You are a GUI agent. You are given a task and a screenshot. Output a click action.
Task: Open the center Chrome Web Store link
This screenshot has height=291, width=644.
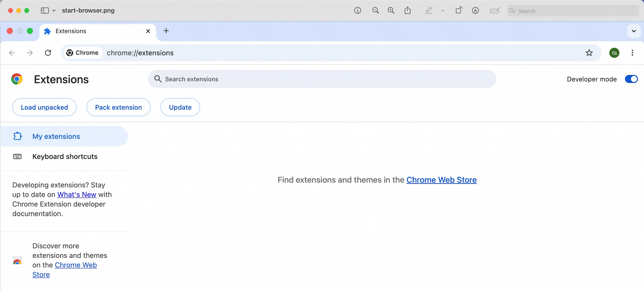coord(441,180)
